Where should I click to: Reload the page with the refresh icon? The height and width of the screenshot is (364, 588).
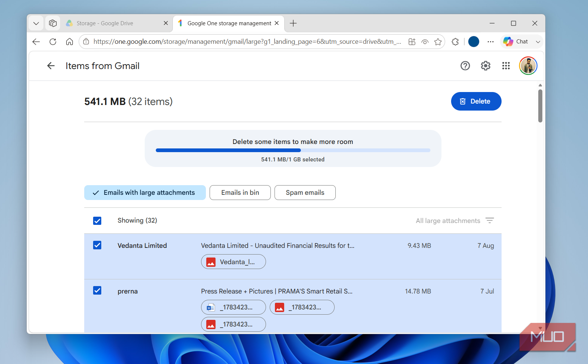[x=53, y=42]
